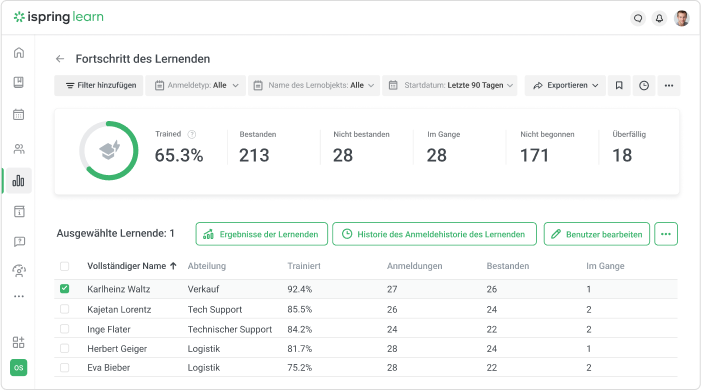Click Filter hinzufügen button
Viewport: 701px width, 390px height.
(99, 85)
